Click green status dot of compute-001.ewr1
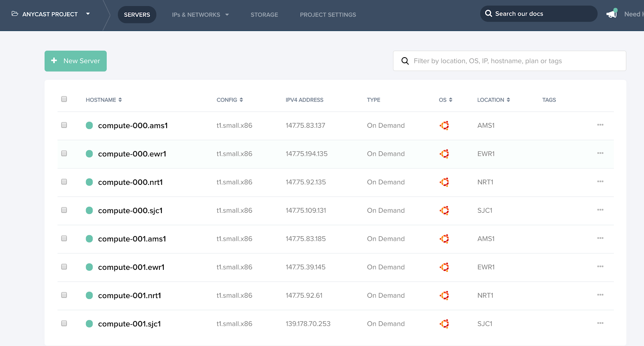 (89, 267)
